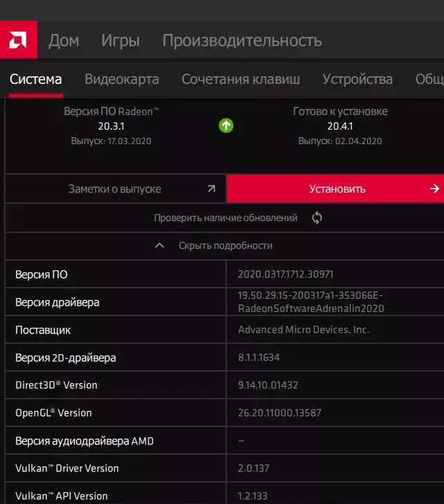
Task: Click the refresh icon beside Проверить наличие обновлений
Action: coord(316,218)
